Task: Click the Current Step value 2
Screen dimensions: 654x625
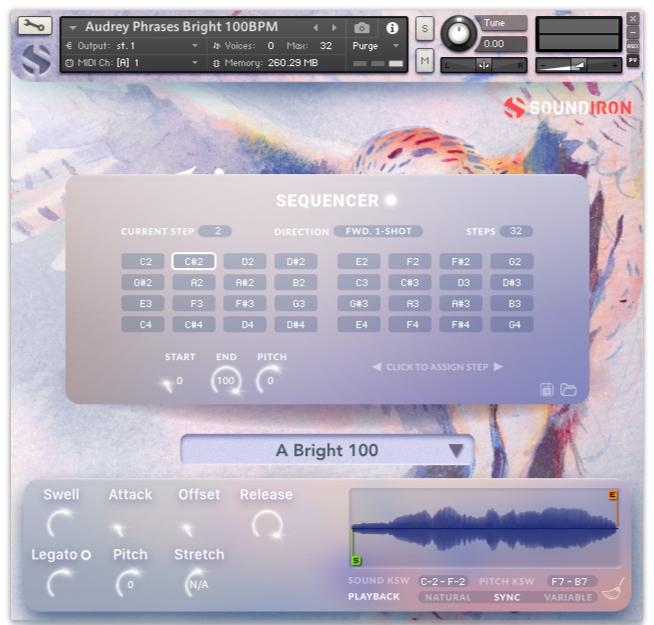Action: pos(215,231)
